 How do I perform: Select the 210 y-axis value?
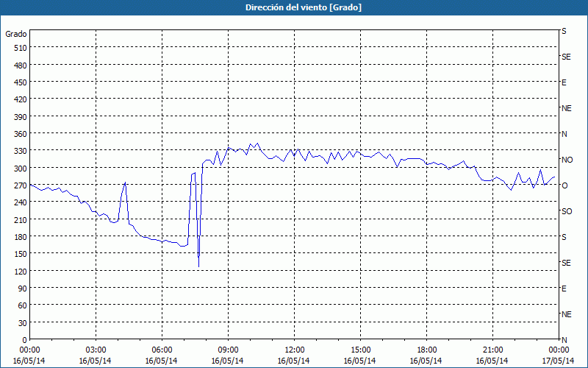pos(21,219)
